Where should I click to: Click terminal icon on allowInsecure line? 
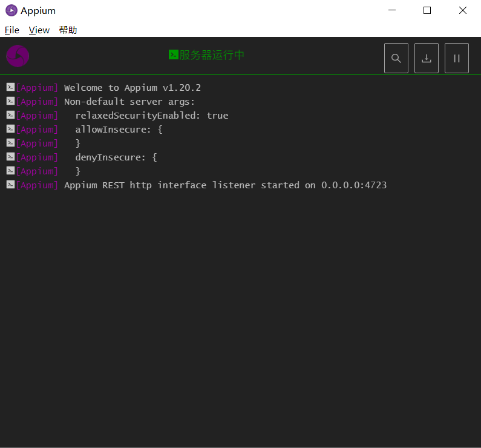click(10, 129)
